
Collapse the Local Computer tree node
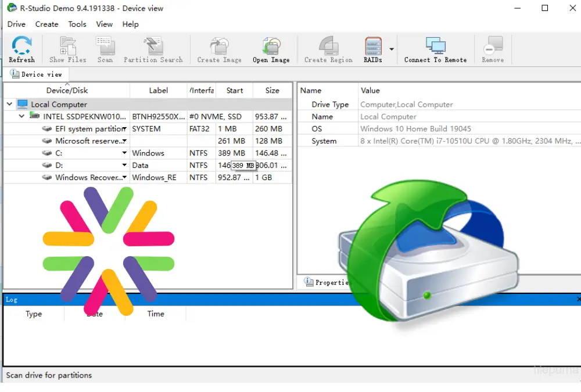pyautogui.click(x=10, y=104)
